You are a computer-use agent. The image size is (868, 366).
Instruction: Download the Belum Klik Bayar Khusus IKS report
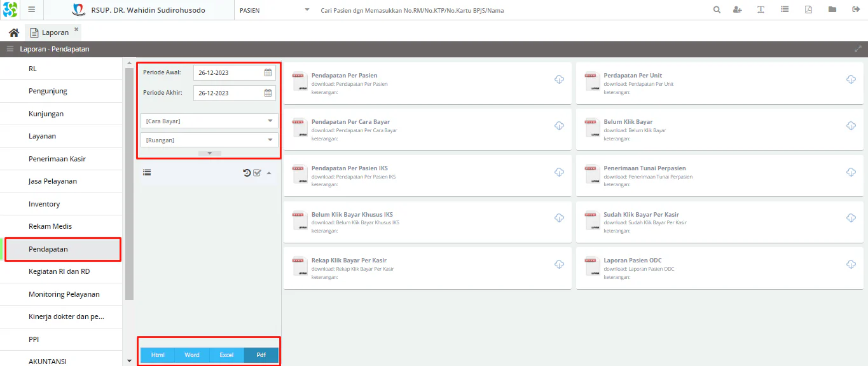click(559, 218)
